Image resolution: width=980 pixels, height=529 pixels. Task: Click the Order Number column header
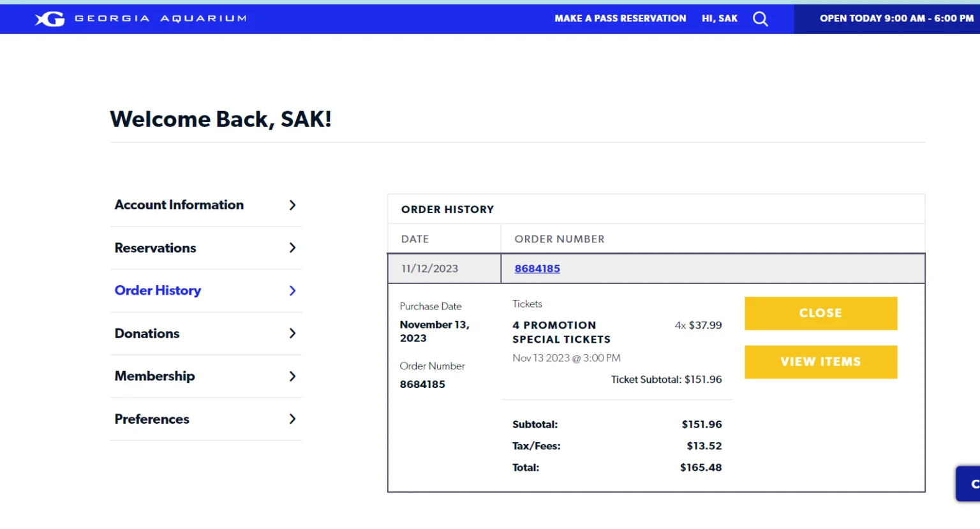(560, 239)
